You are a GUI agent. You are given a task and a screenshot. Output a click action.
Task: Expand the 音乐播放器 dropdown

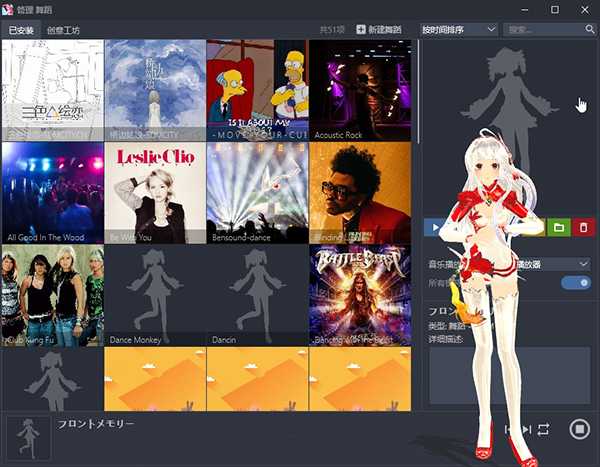tap(583, 264)
